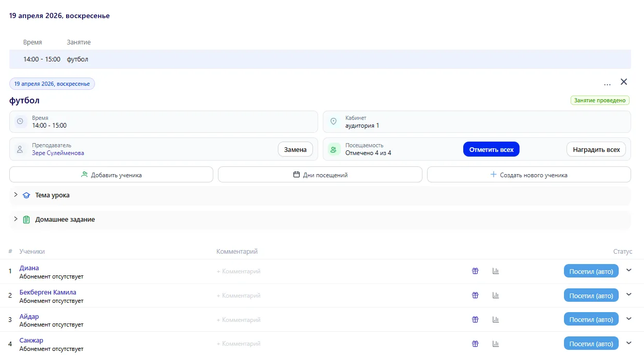The image size is (644, 355).
Task: Expand the Тема урока section
Action: click(52, 195)
